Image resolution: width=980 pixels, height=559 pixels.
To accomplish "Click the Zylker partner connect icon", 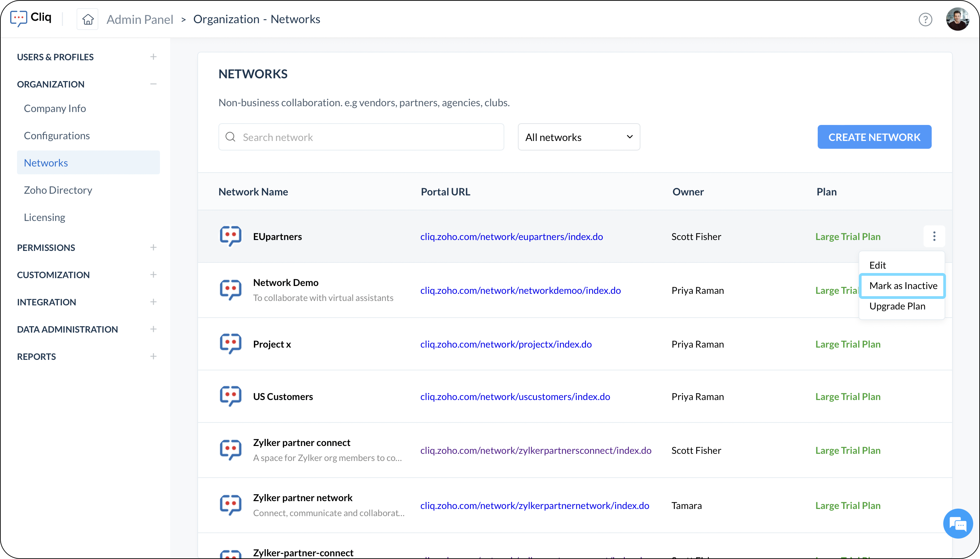I will click(231, 450).
